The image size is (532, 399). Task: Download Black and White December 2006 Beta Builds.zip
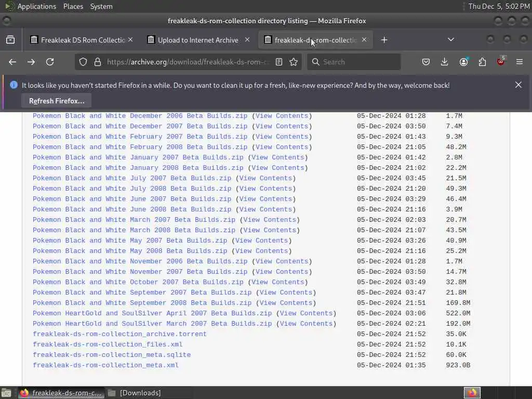tap(140, 116)
